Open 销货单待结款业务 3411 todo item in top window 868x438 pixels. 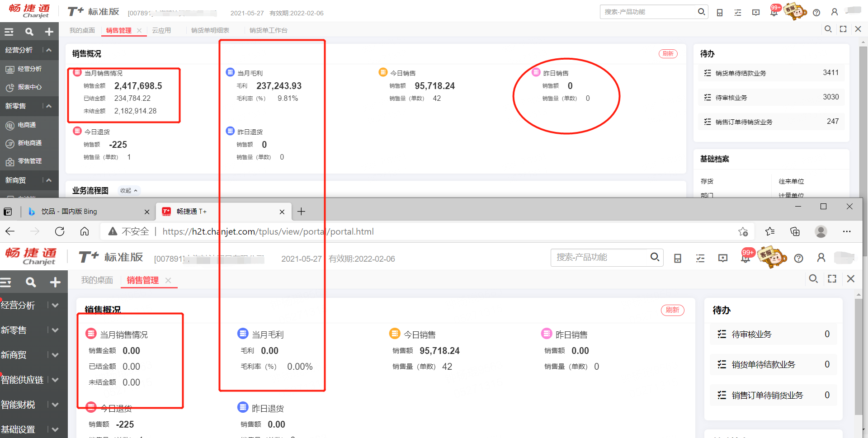click(771, 73)
